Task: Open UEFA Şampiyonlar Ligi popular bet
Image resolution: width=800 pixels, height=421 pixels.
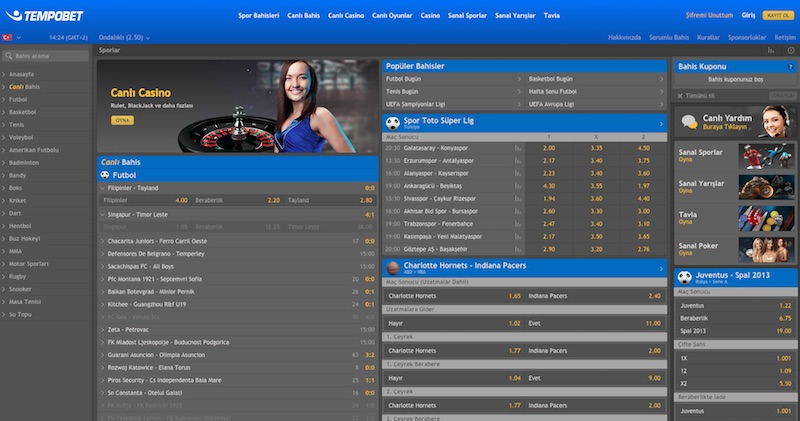Action: pos(453,105)
